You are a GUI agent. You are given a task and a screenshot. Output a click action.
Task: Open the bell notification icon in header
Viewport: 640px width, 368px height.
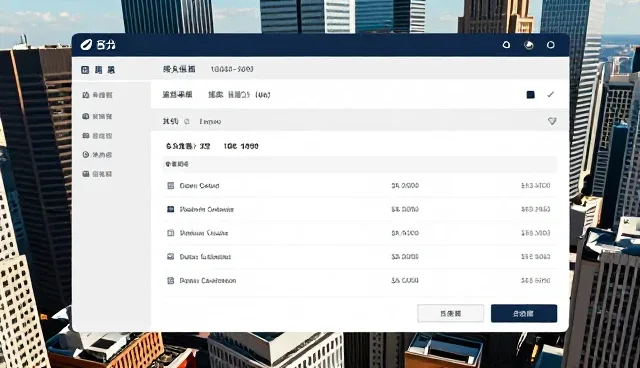point(507,45)
